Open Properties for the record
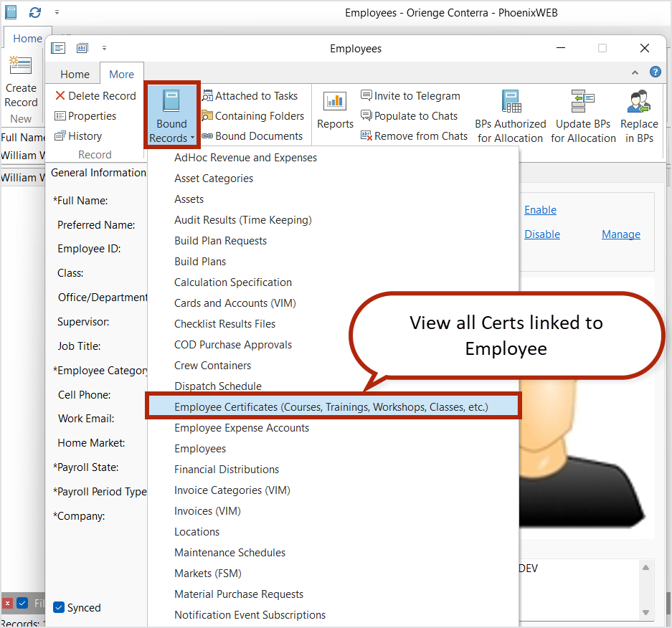The width and height of the screenshot is (672, 628). tap(86, 115)
